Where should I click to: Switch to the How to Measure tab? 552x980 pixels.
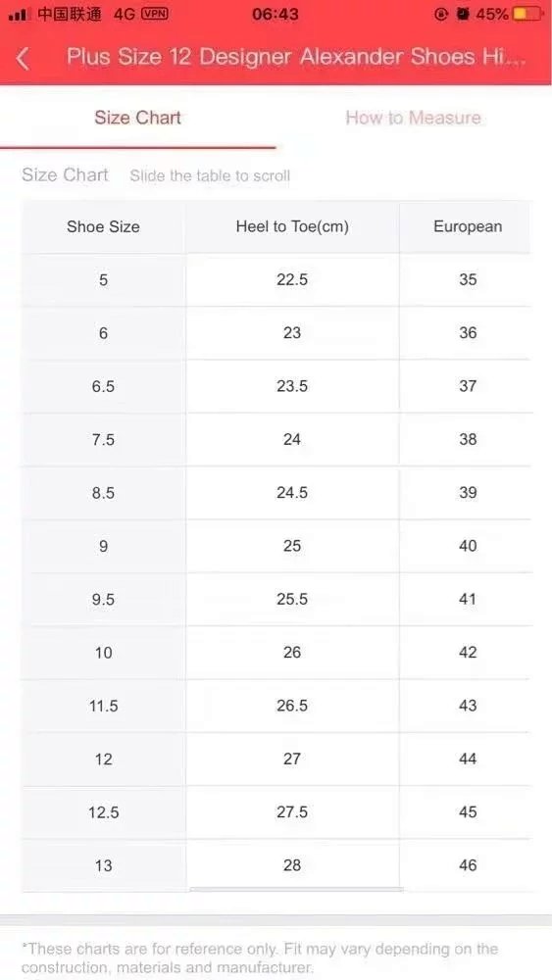[413, 118]
